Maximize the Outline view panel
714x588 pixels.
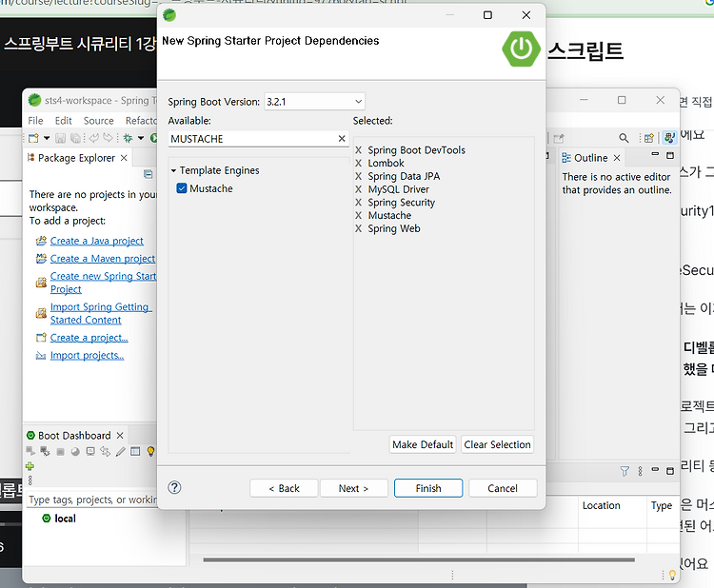click(670, 156)
